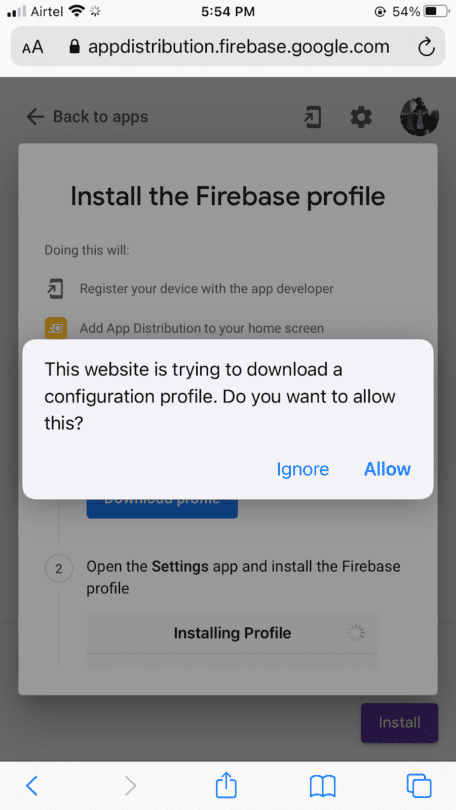Screen dimensions: 456x810
Task: Tap the step 2 circle marker
Action: pyautogui.click(x=58, y=569)
